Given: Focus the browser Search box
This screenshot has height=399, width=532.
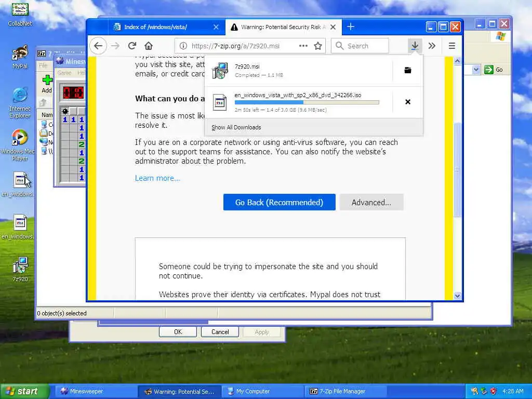Looking at the screenshot, I should [360, 46].
